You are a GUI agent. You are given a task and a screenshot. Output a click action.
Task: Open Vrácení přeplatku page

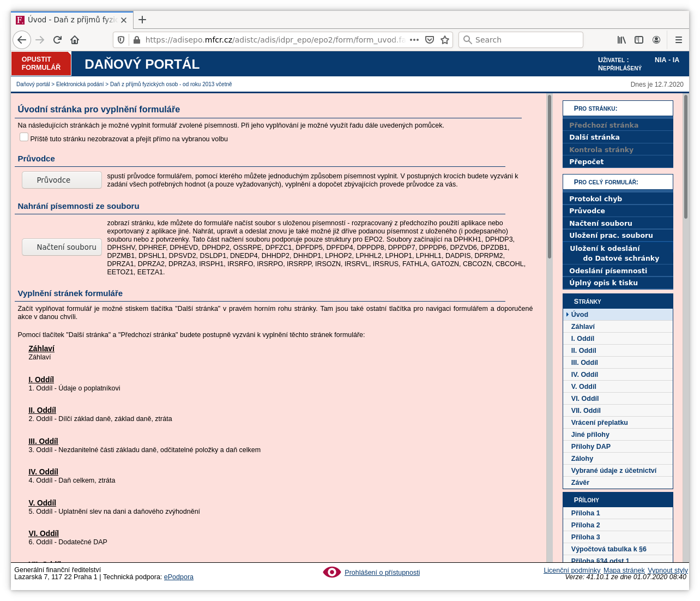(618, 423)
